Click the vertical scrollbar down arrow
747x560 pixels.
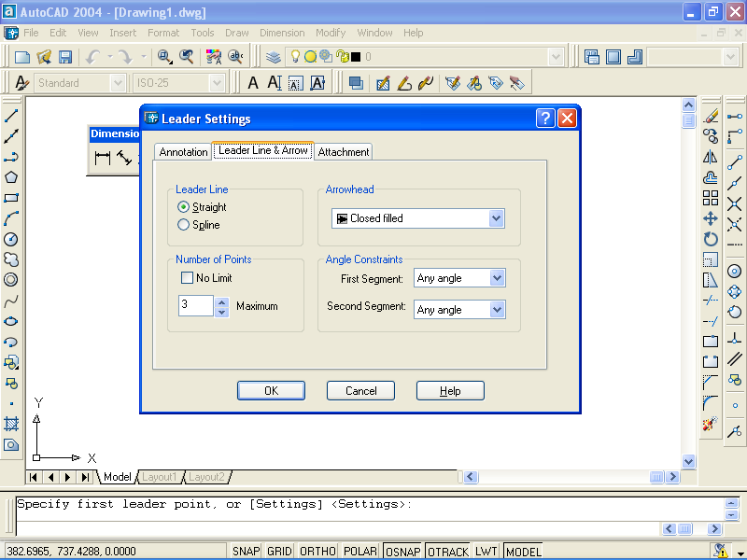coord(688,461)
